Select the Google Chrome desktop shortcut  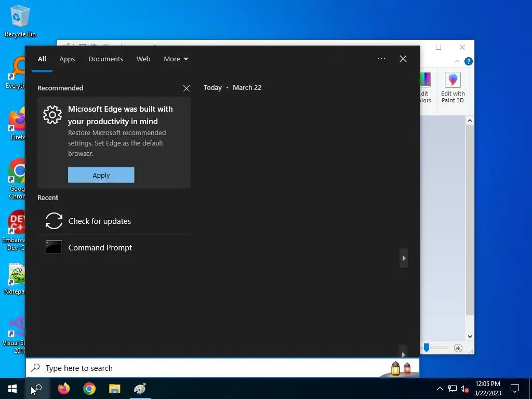pos(16,179)
